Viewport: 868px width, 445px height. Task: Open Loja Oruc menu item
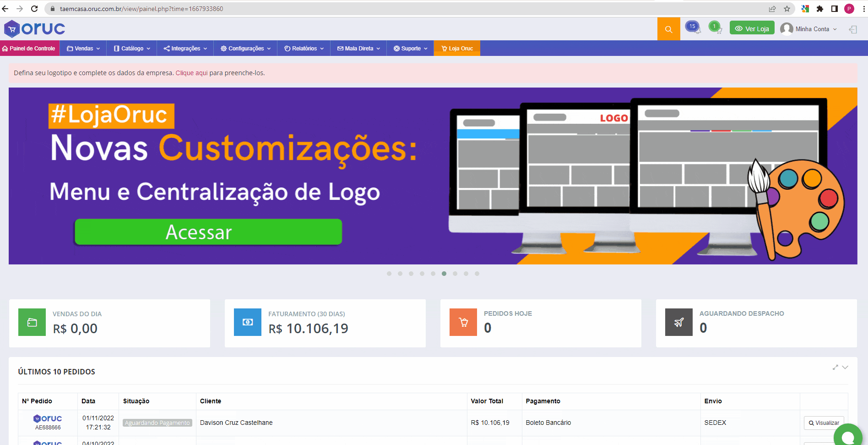(457, 48)
